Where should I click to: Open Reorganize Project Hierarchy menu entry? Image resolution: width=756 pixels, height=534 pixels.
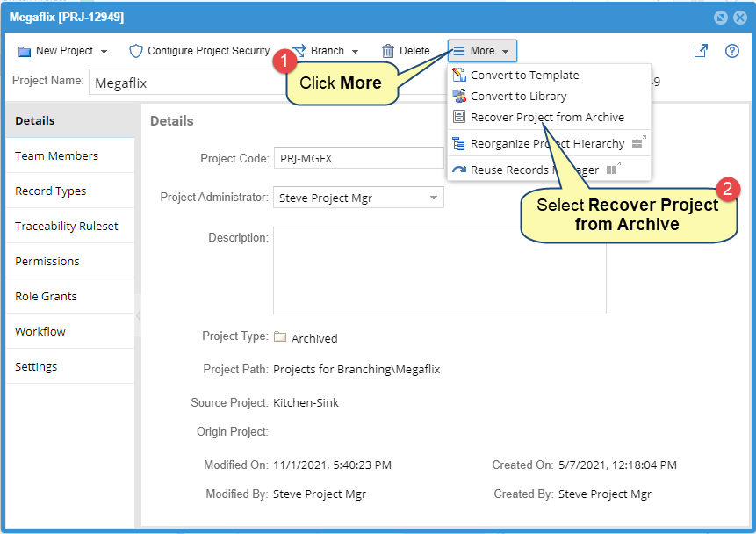(549, 143)
